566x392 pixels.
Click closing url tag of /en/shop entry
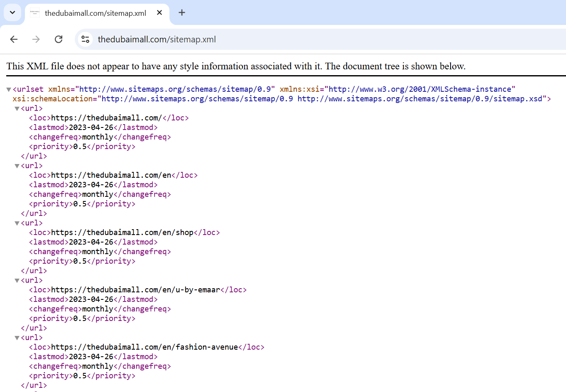pyautogui.click(x=34, y=271)
